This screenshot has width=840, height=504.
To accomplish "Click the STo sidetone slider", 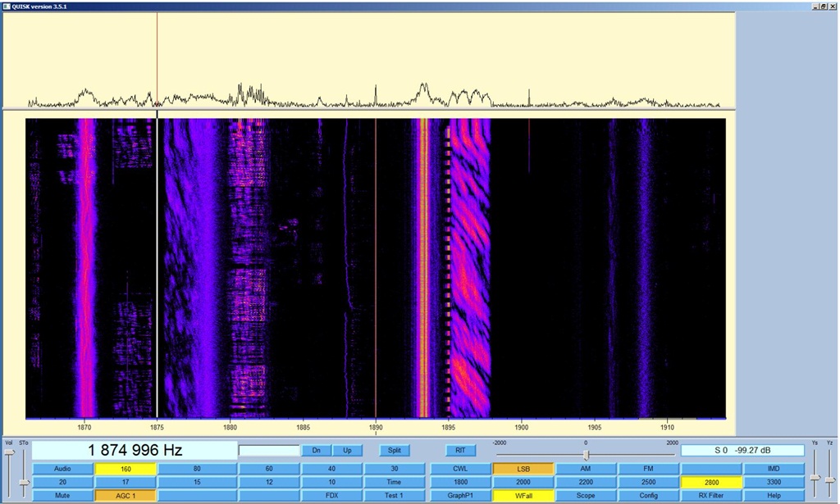I will click(24, 483).
